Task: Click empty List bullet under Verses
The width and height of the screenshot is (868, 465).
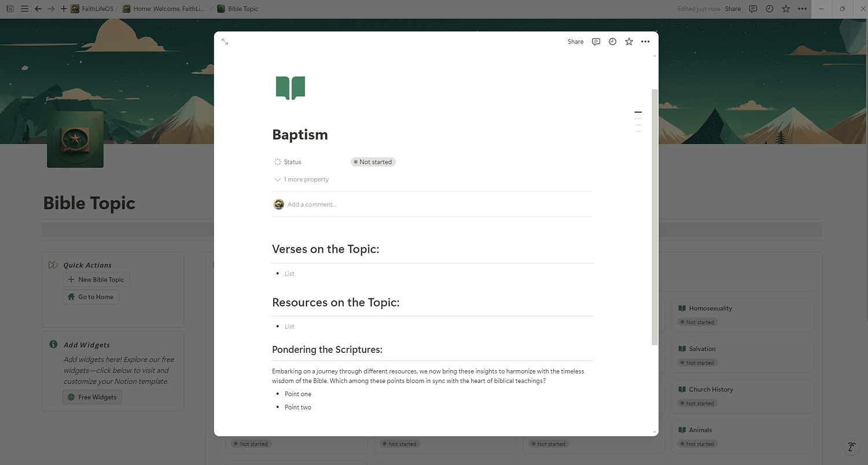Action: pyautogui.click(x=289, y=274)
